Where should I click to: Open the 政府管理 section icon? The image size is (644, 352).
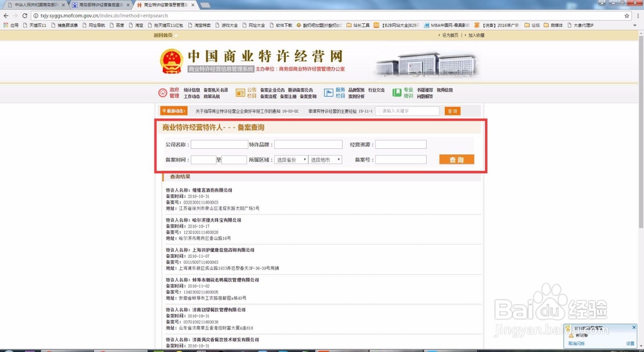point(163,93)
